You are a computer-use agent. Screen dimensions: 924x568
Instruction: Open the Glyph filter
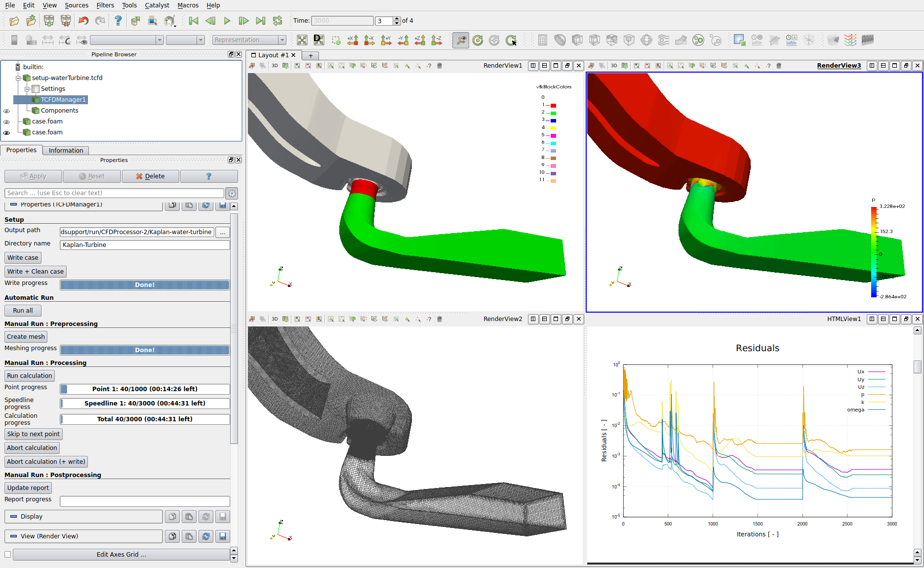click(646, 40)
